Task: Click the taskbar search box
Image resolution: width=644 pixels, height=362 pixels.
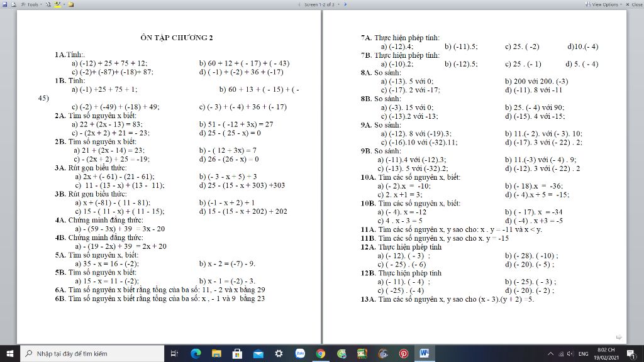Action: pos(92,353)
